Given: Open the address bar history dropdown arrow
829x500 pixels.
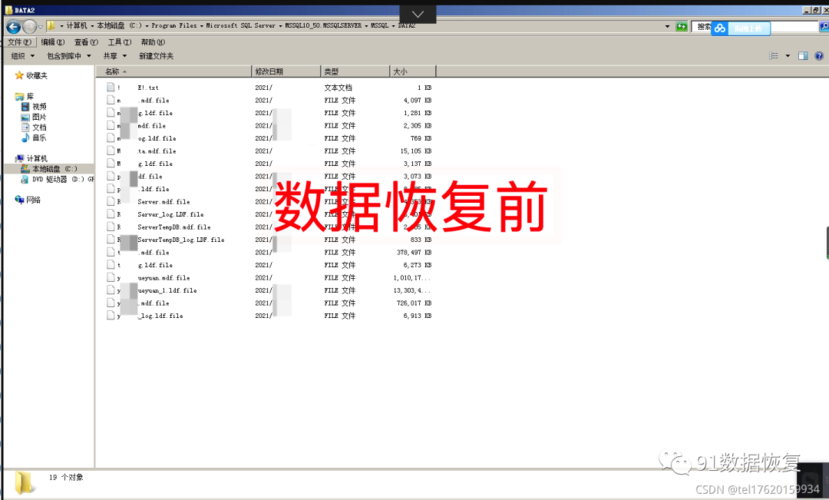Looking at the screenshot, I should coord(667,26).
